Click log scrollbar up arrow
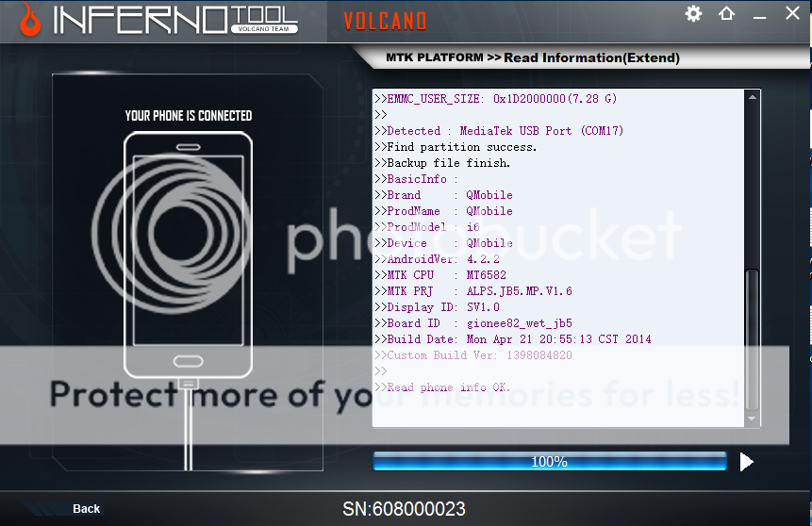812x526 pixels. point(752,97)
